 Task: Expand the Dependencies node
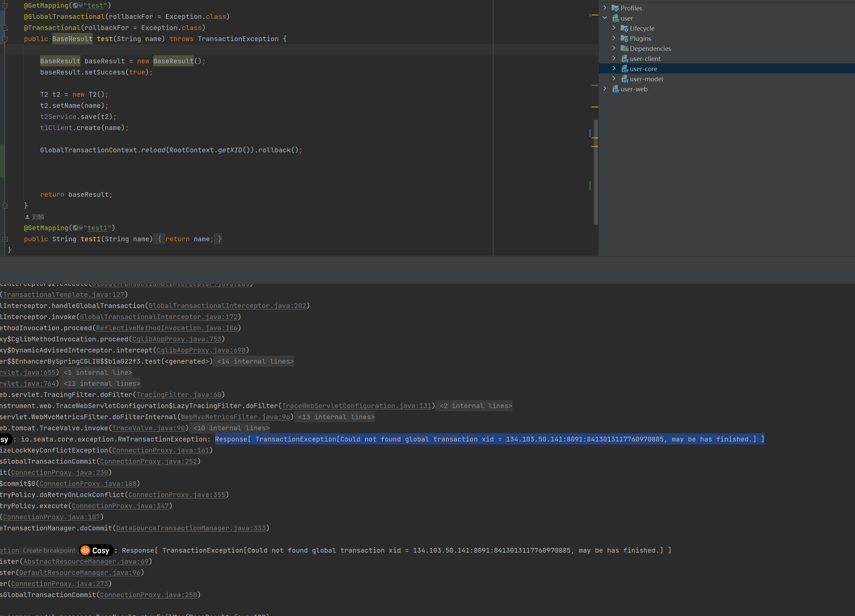click(614, 48)
